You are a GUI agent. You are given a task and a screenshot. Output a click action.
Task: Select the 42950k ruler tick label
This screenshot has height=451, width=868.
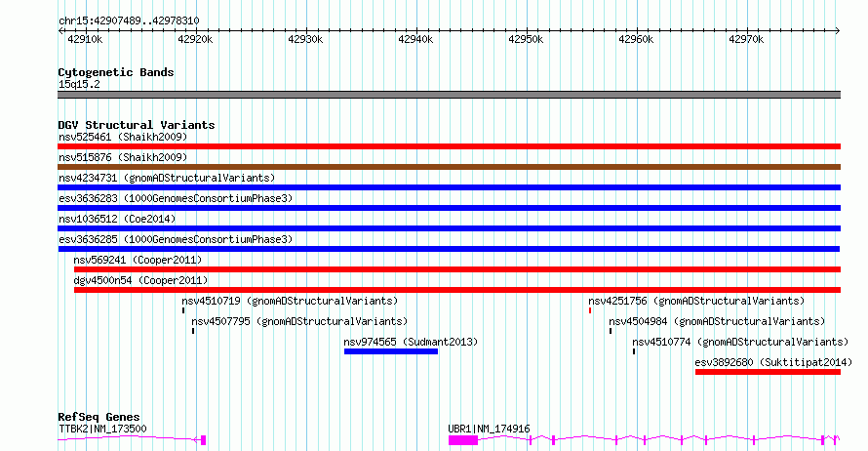tap(526, 39)
